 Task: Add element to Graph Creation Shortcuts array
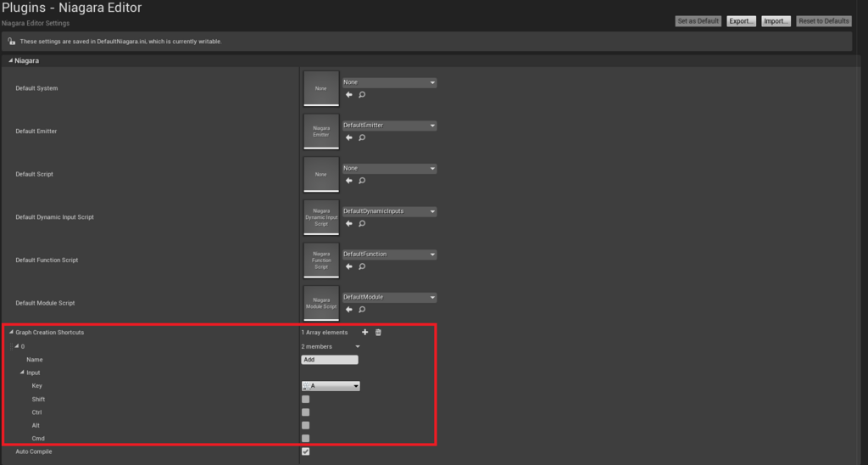364,333
